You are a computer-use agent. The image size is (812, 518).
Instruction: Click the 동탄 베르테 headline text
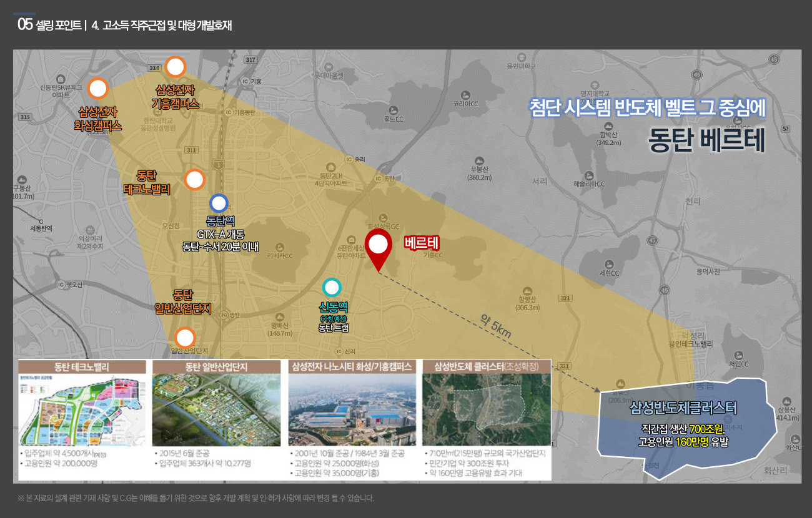pyautogui.click(x=707, y=141)
